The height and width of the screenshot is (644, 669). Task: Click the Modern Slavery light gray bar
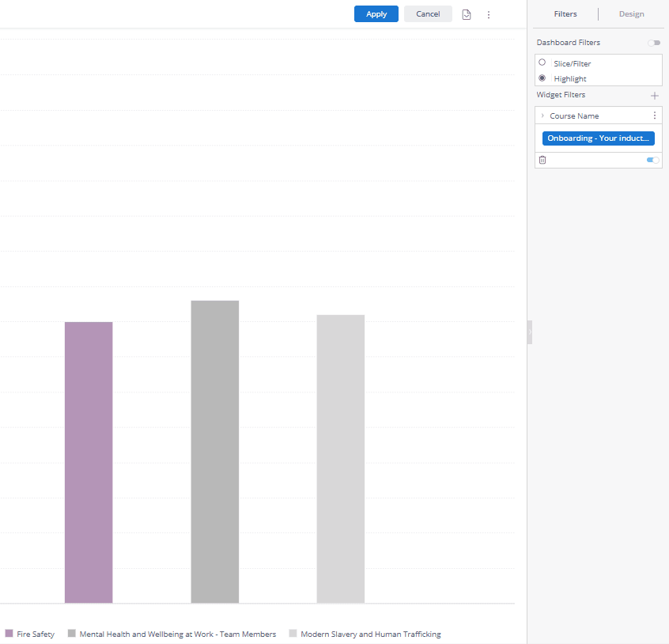[341, 459]
